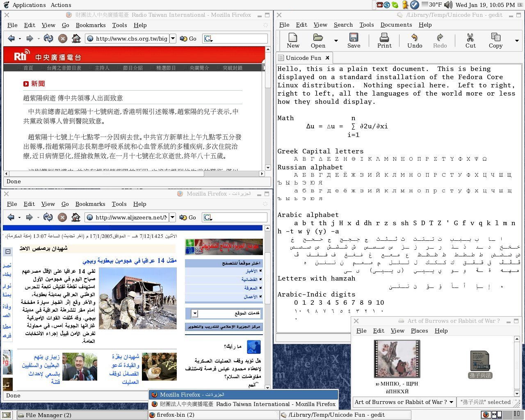Open Places menu in file manager window

tap(419, 331)
